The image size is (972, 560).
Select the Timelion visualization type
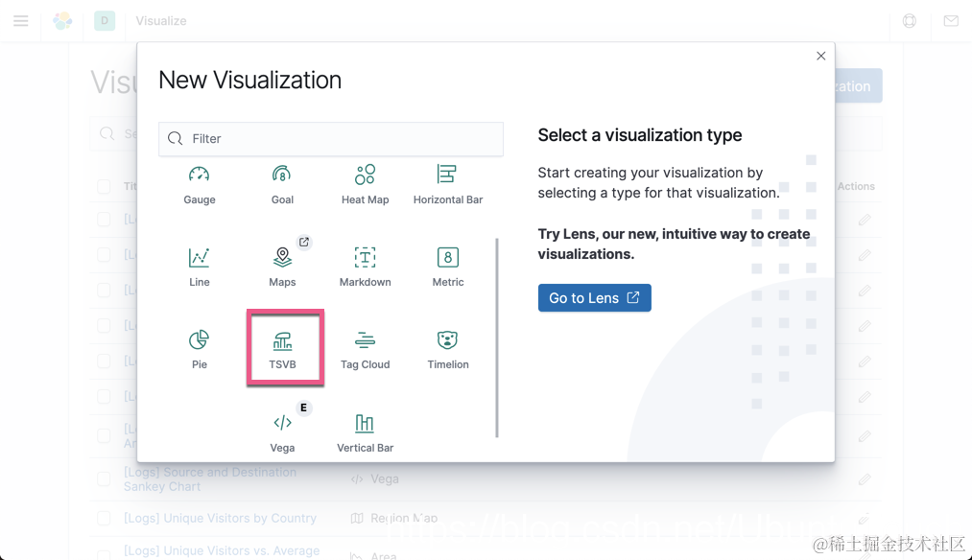447,349
